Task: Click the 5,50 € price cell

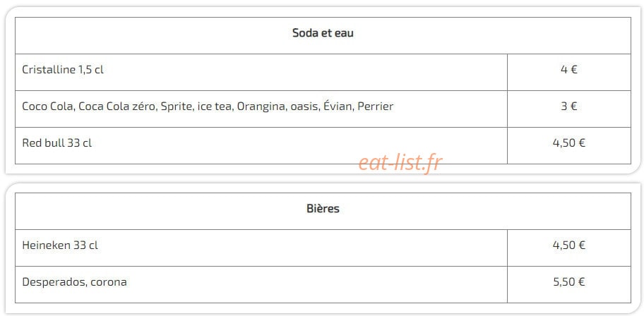Action: 569,284
